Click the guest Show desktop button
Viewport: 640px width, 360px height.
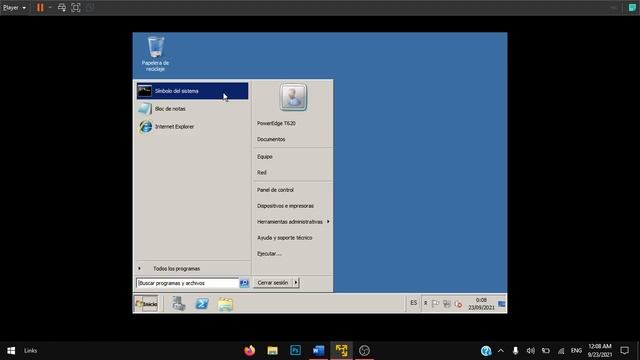click(x=502, y=304)
